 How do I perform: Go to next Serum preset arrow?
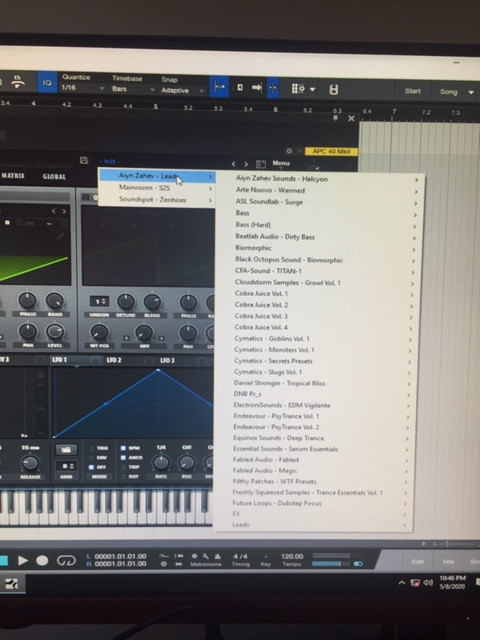246,164
